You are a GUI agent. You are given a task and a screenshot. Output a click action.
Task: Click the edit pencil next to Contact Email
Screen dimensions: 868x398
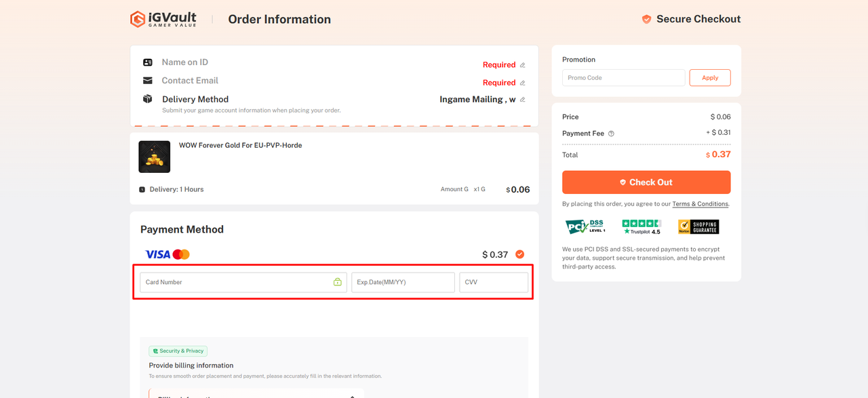[x=523, y=83]
